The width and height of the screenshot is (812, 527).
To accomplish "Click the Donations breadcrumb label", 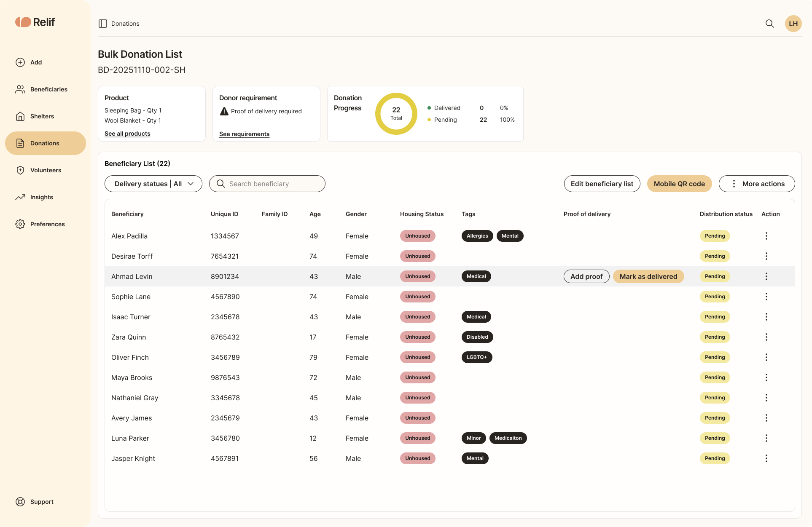I will pyautogui.click(x=125, y=24).
